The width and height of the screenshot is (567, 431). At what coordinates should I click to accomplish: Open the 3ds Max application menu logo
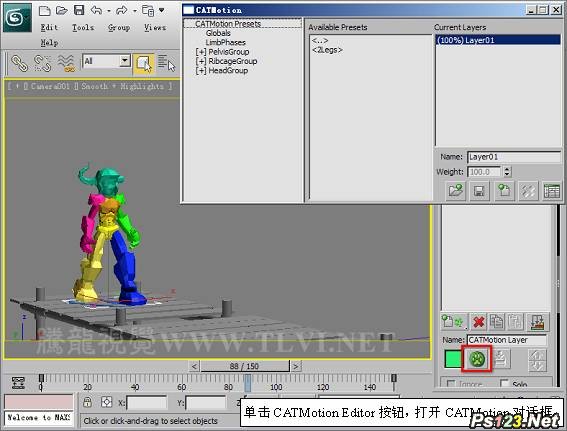(x=18, y=18)
